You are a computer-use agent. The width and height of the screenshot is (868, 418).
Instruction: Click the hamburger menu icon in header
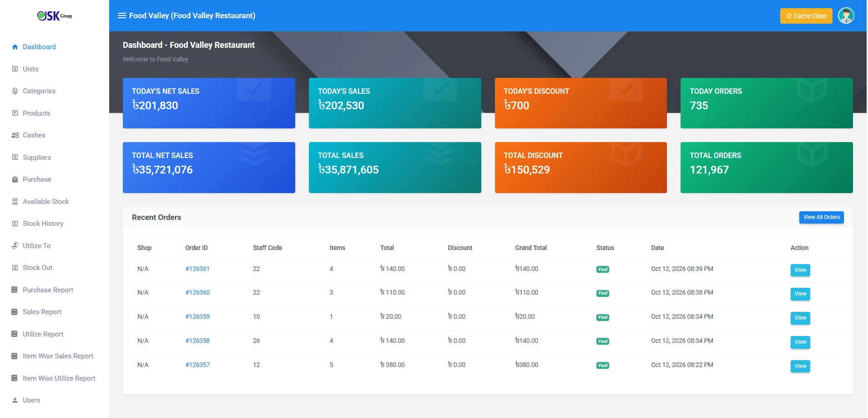[x=121, y=15]
